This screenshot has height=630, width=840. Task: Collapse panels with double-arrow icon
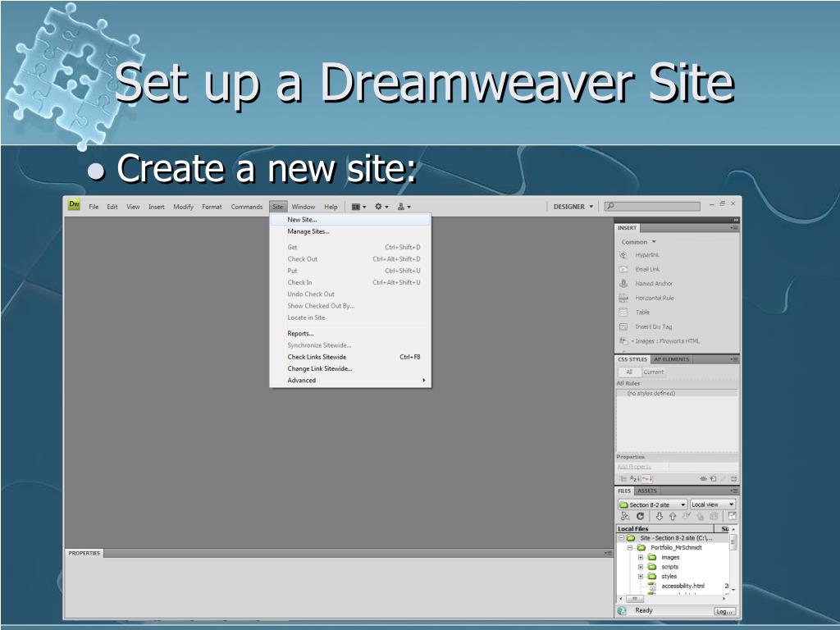(736, 220)
